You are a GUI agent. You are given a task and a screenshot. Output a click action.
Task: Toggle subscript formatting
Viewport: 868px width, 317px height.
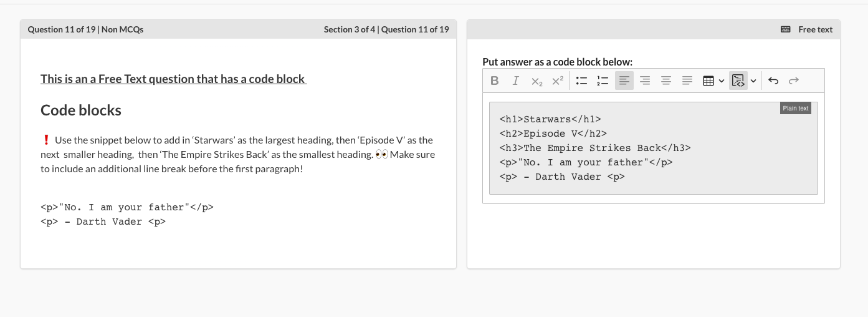coord(537,80)
